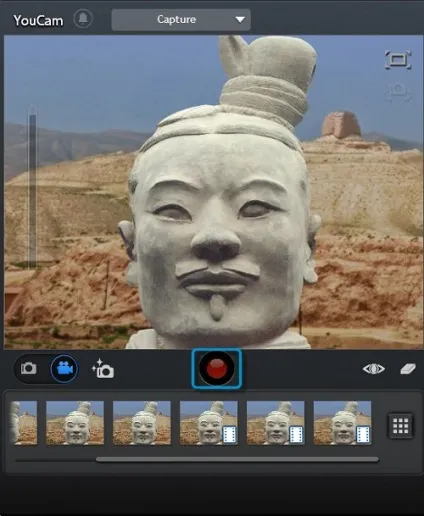Open the first video clip thumbnail
Screen dimensions: 424x516
[x=209, y=423]
